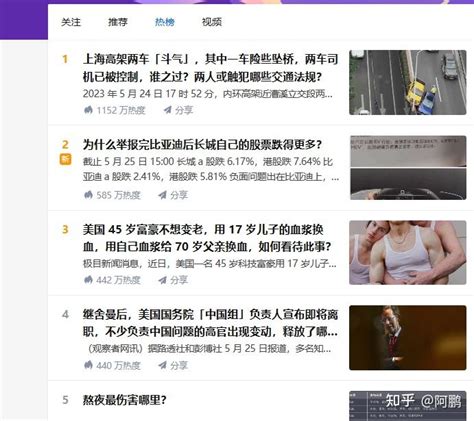Switch to the 关注 tab

point(71,22)
